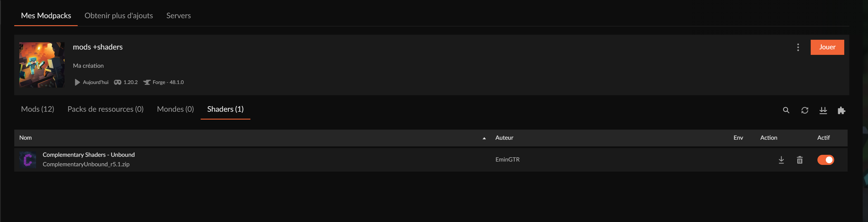Open Packs de ressources (0) tab
The image size is (868, 222).
[x=105, y=109]
